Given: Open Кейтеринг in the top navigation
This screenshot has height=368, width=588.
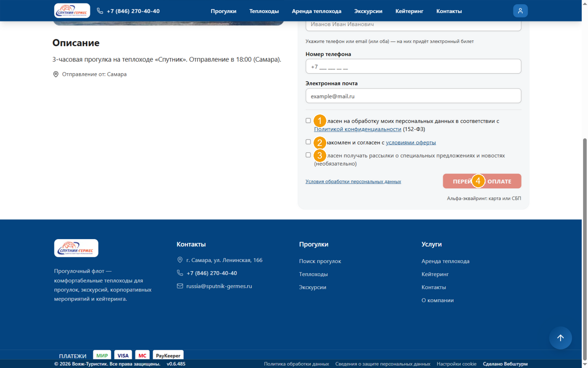Looking at the screenshot, I should click(409, 11).
